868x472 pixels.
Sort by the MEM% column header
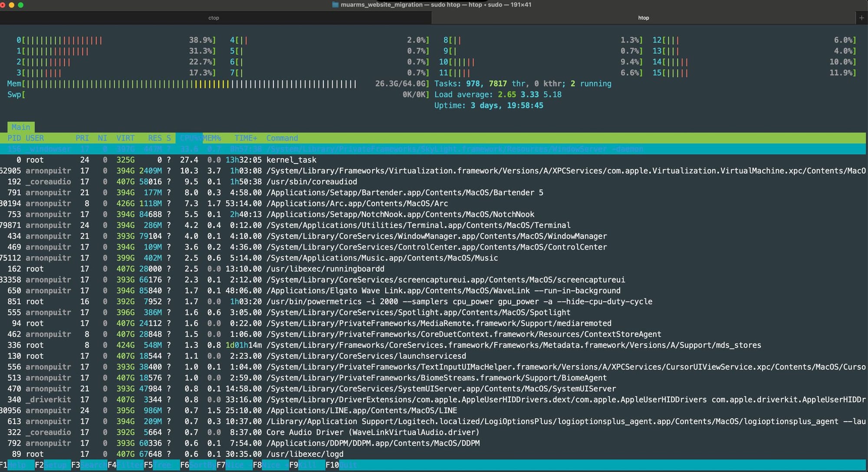click(x=212, y=138)
